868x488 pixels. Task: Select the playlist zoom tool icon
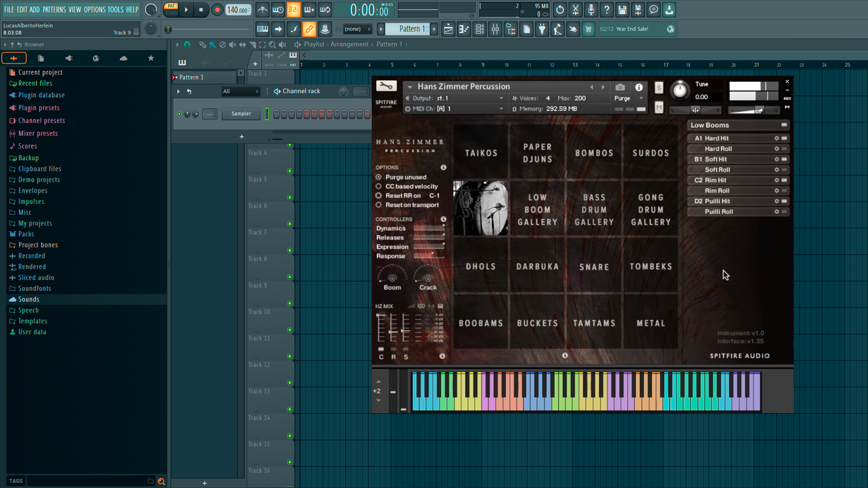(x=272, y=44)
